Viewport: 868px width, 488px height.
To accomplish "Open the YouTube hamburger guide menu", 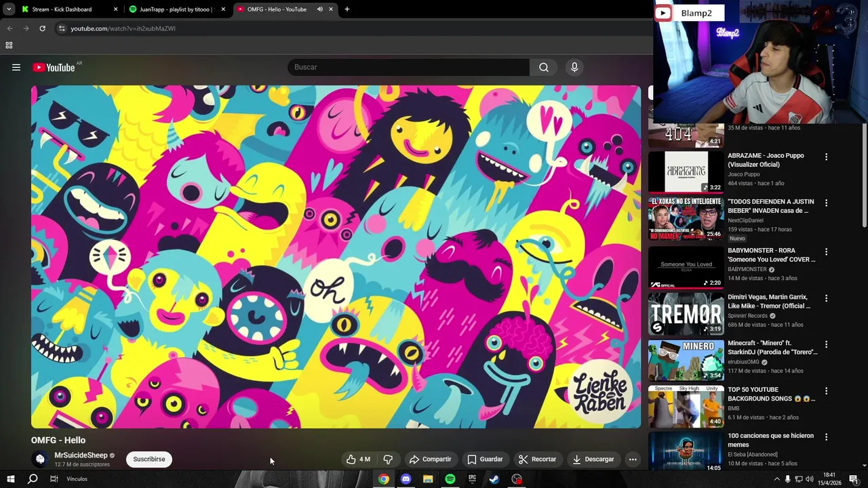I will point(16,67).
